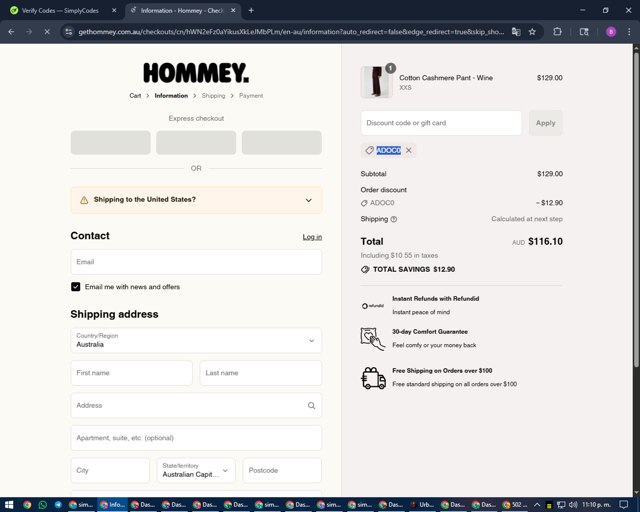Open the 502... Chrome taskbar window
This screenshot has height=512, width=640.
[x=515, y=505]
